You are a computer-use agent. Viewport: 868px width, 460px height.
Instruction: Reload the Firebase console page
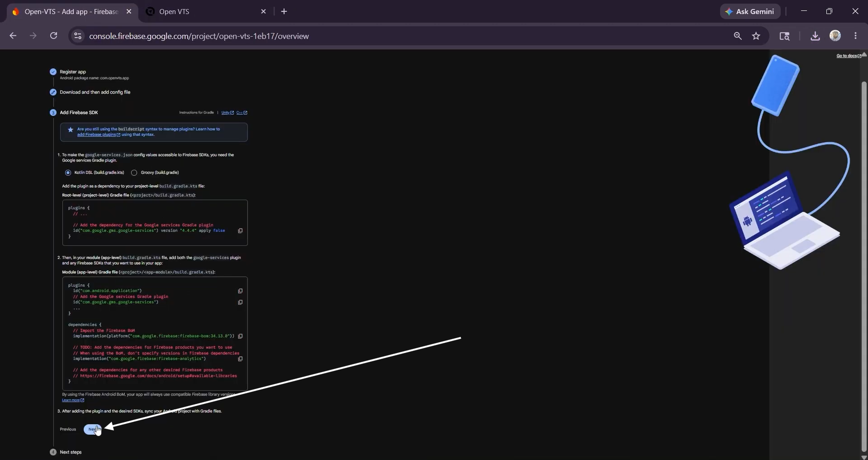(x=53, y=36)
